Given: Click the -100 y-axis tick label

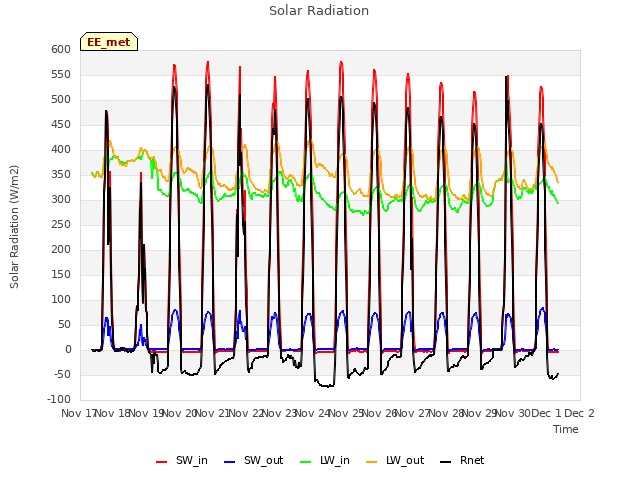Looking at the screenshot, I should [59, 399].
